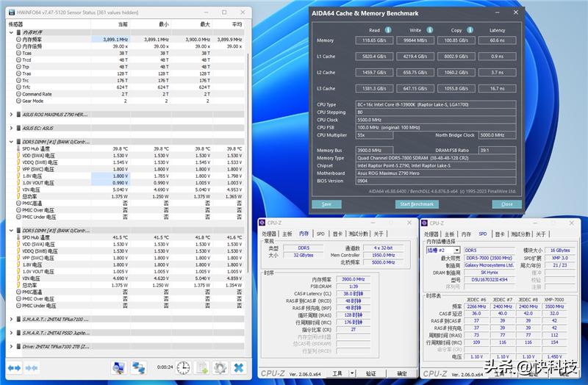
Task: Open the 插槽 #2 slot dropdown
Action: [x=443, y=251]
